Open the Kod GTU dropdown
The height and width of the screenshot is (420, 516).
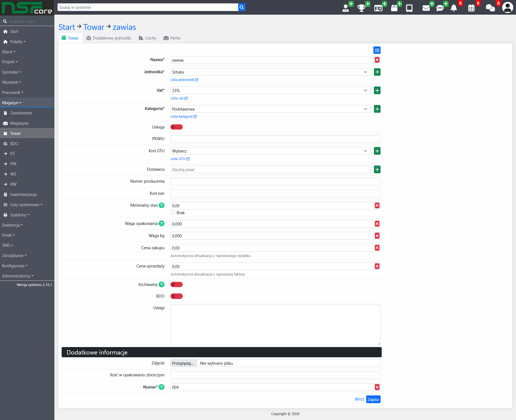pyautogui.click(x=271, y=151)
